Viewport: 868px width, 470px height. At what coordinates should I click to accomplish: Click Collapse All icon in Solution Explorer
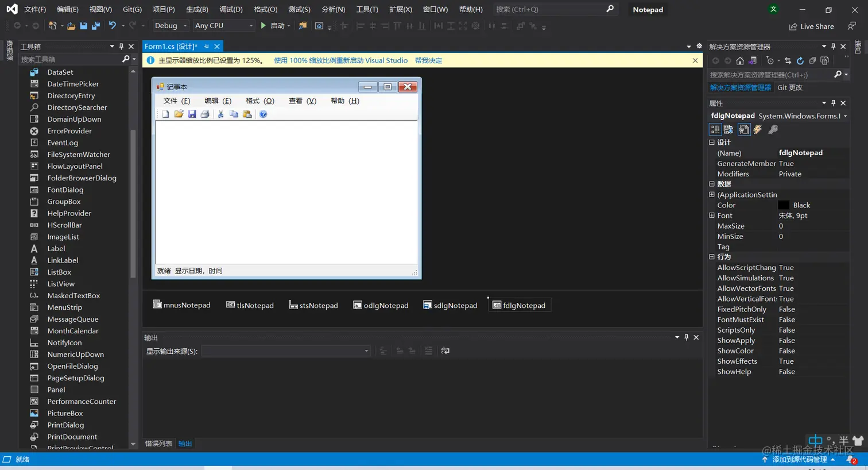click(x=812, y=60)
